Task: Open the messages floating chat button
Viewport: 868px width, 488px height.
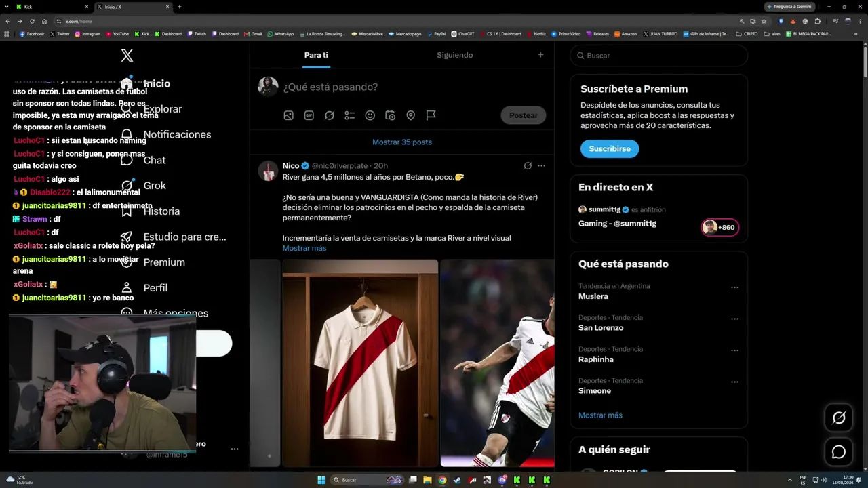Action: tap(839, 452)
